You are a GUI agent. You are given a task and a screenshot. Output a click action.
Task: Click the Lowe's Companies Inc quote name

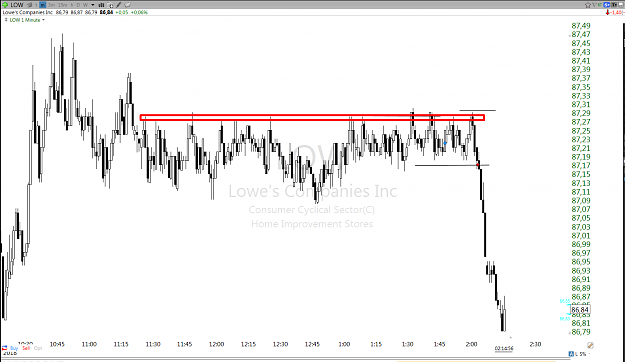click(28, 12)
